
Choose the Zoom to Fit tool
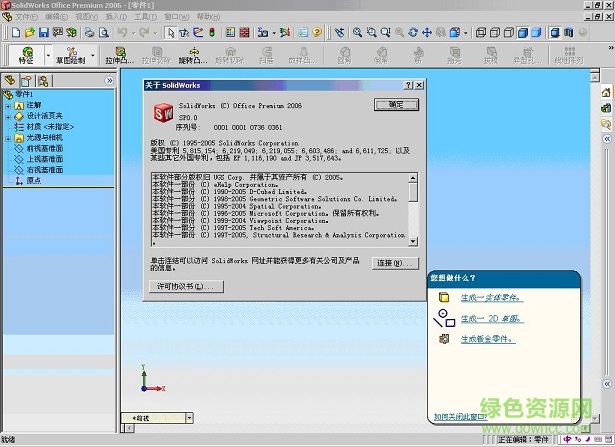coord(357,33)
